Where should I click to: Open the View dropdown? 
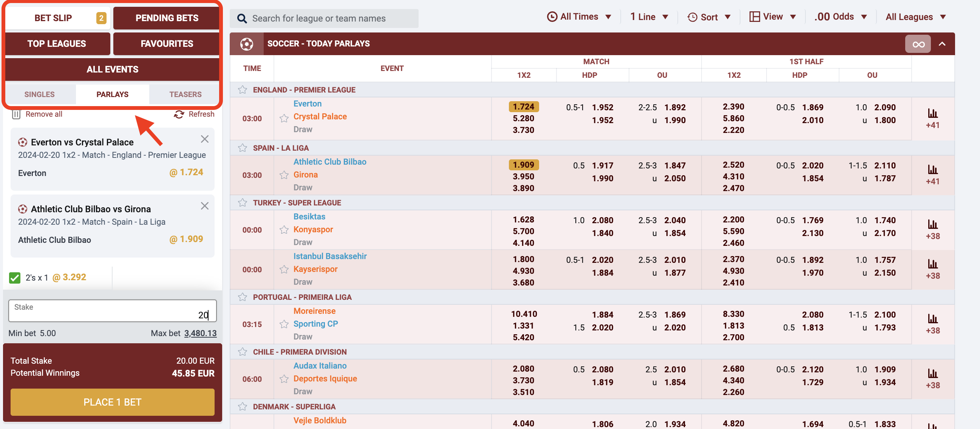coord(773,17)
